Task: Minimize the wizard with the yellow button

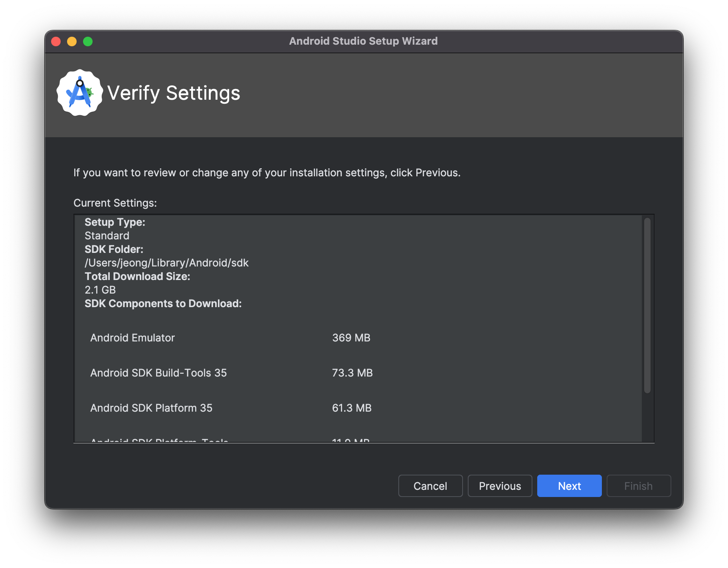Action: click(x=72, y=41)
